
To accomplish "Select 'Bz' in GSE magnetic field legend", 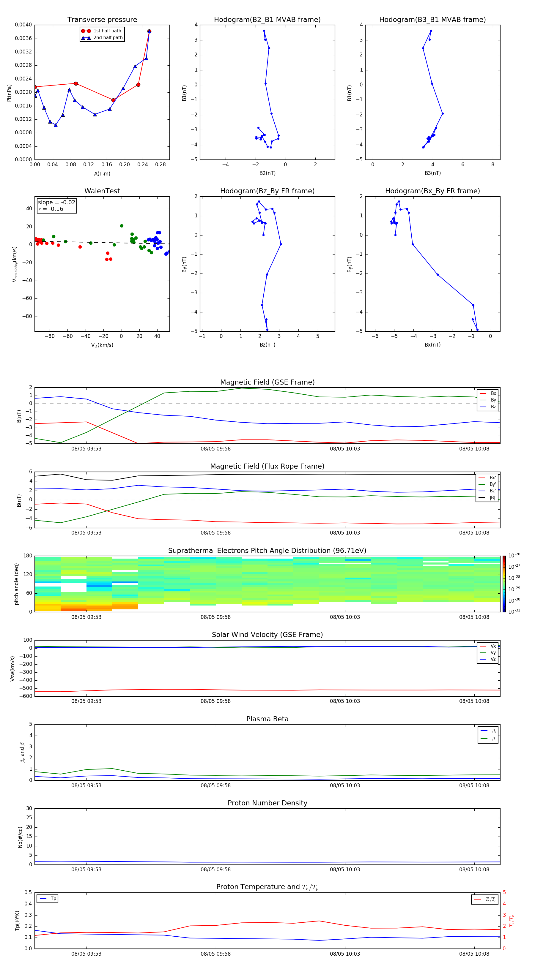I will pos(488,407).
